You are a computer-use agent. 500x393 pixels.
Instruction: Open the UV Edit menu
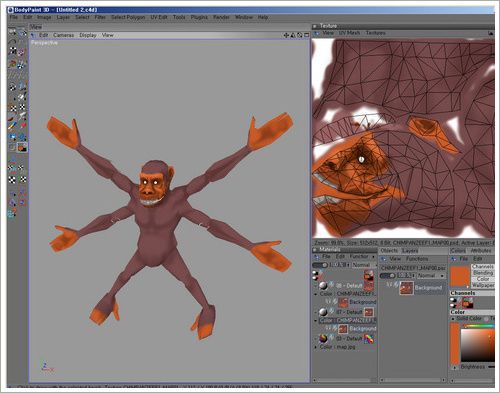tap(159, 17)
